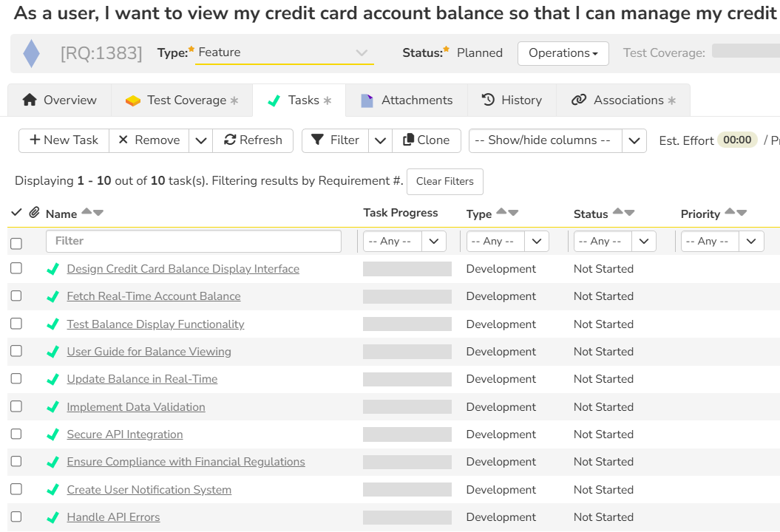The width and height of the screenshot is (780, 532).
Task: Click the blue diamond requirement icon
Action: tap(31, 54)
